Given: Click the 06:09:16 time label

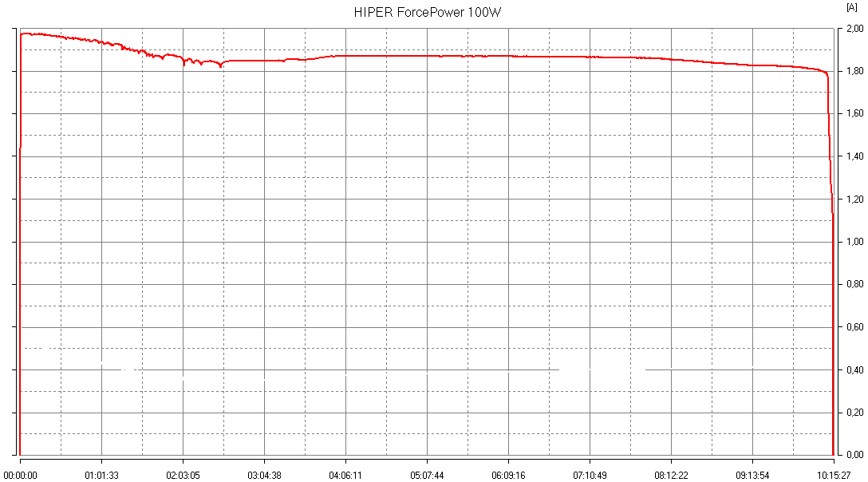Looking at the screenshot, I should (x=508, y=476).
